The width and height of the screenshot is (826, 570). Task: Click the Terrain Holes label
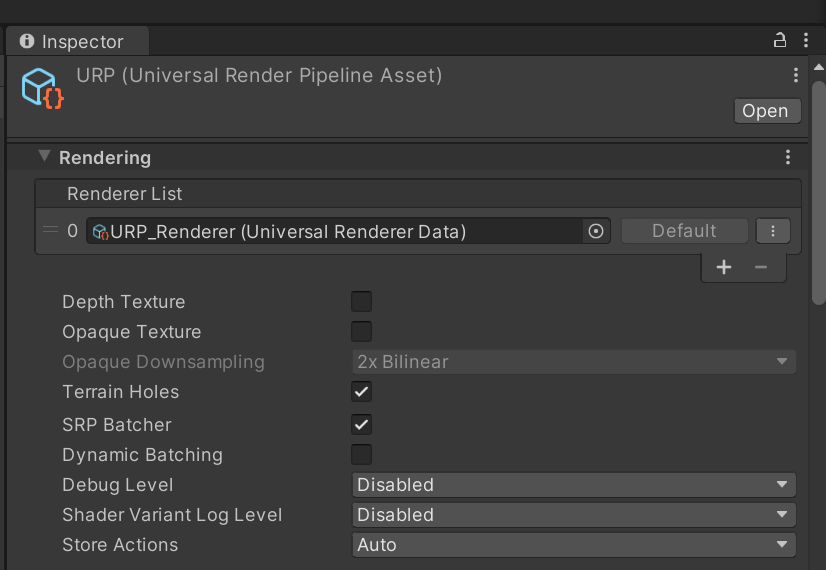[x=121, y=392]
